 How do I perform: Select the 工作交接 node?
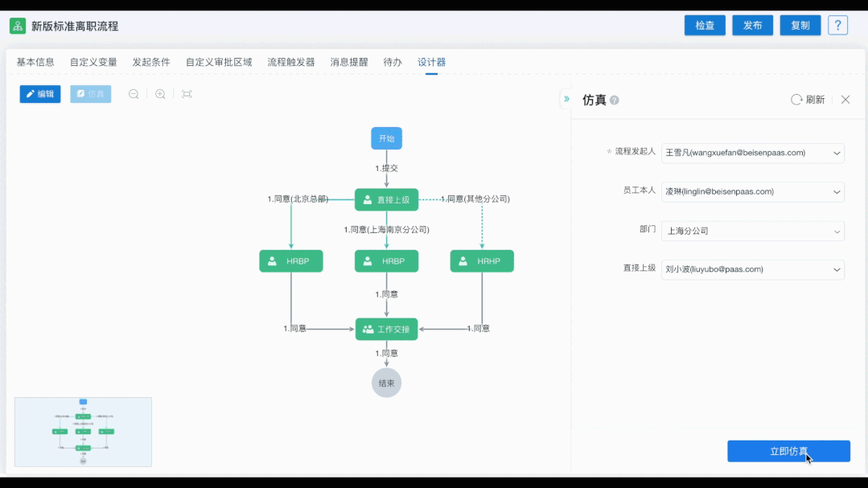coord(386,329)
